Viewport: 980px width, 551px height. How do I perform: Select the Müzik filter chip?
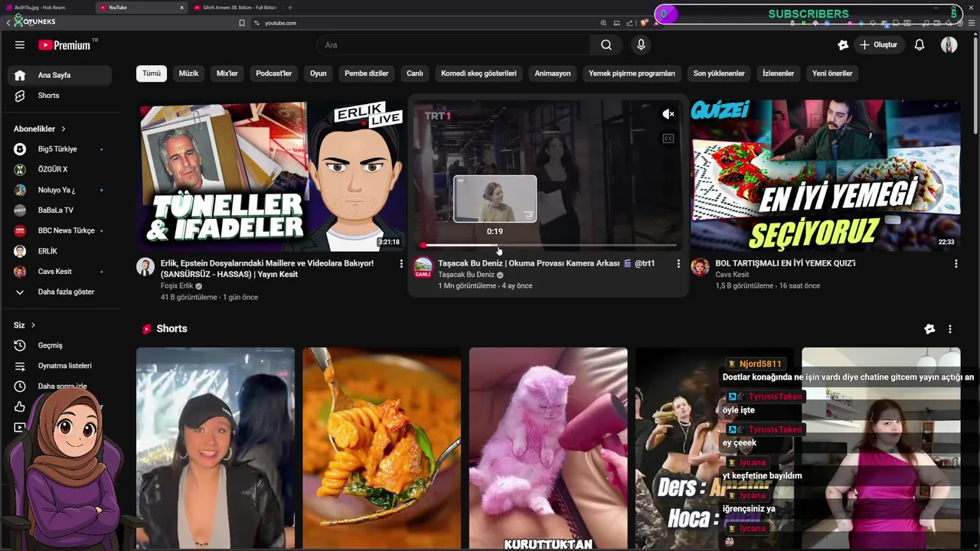(x=188, y=73)
